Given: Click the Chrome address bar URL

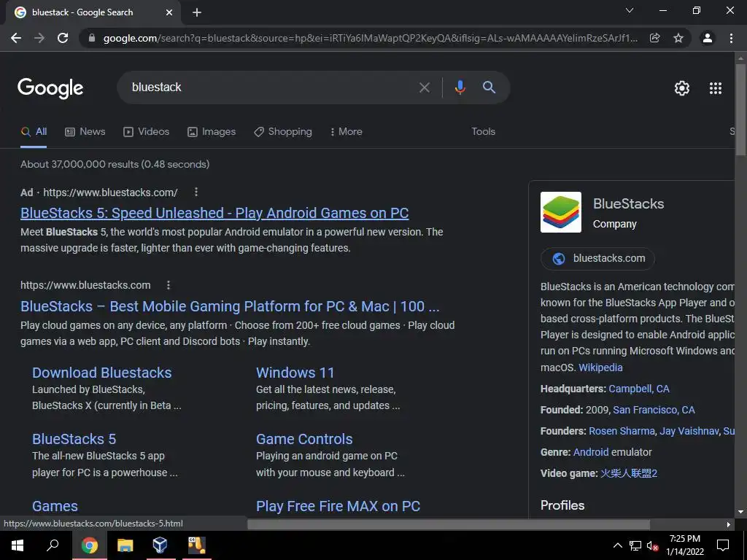Looking at the screenshot, I should point(370,38).
